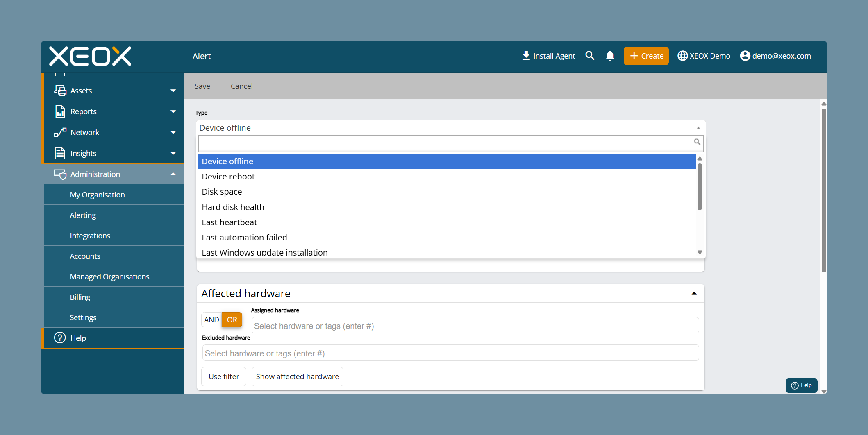
Task: Open the demo@xeox.com user account icon
Action: point(745,56)
